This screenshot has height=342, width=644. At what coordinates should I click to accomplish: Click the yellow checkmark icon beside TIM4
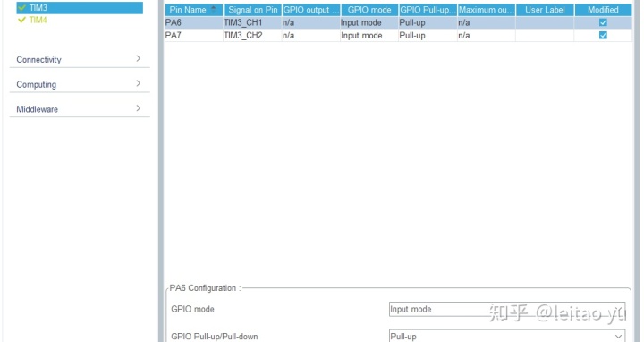(x=22, y=20)
